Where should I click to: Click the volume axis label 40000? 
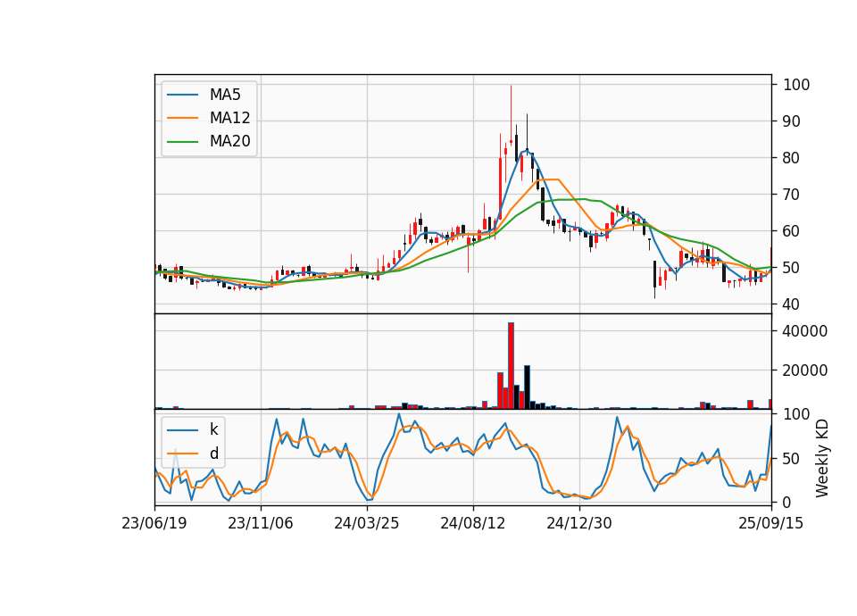[805, 331]
